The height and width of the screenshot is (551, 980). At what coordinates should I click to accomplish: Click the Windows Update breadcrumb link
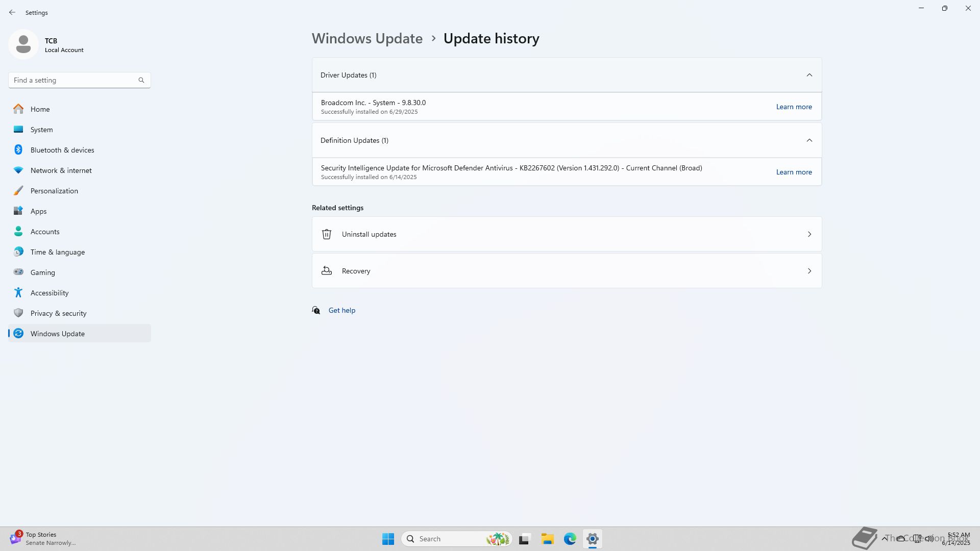click(x=367, y=38)
